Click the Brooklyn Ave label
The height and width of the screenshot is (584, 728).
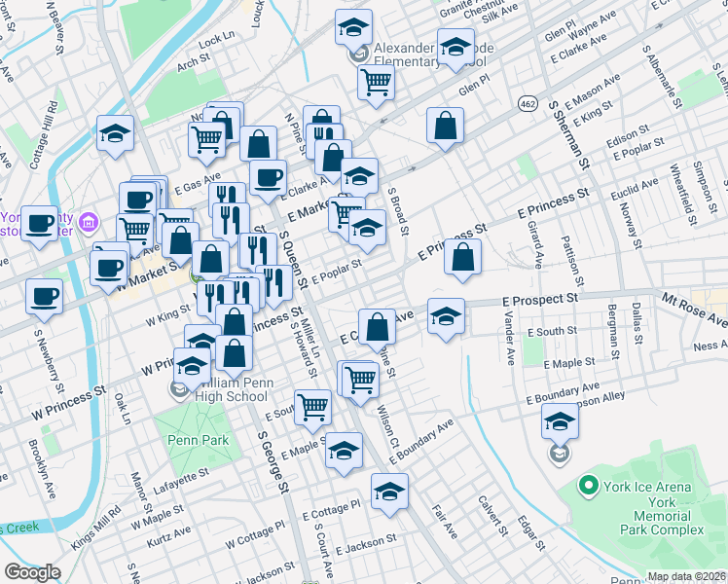click(42, 469)
